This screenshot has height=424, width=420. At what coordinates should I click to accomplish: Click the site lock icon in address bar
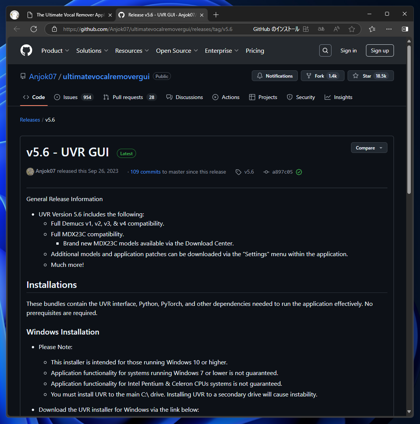coord(54,29)
